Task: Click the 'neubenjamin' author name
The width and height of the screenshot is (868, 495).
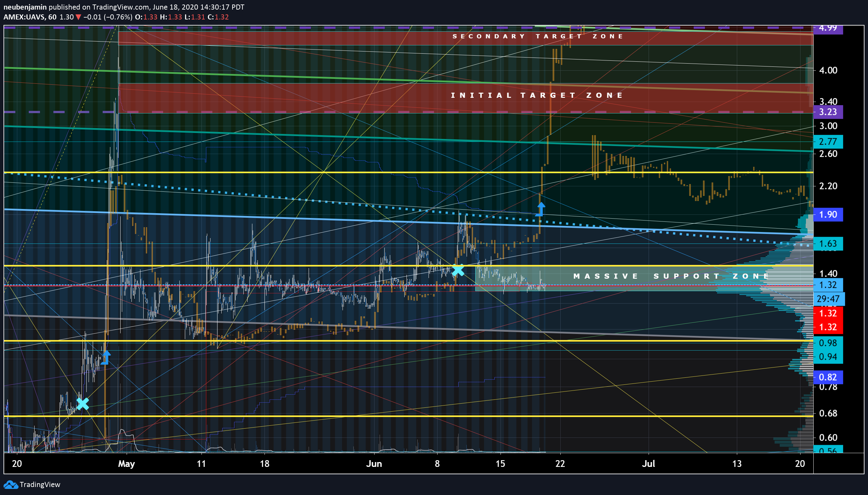Action: point(25,7)
